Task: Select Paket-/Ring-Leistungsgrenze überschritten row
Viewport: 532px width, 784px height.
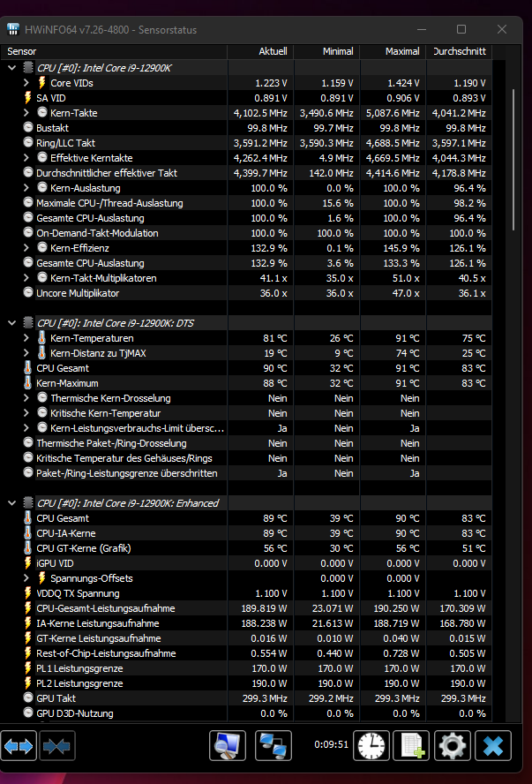Action: point(247,473)
